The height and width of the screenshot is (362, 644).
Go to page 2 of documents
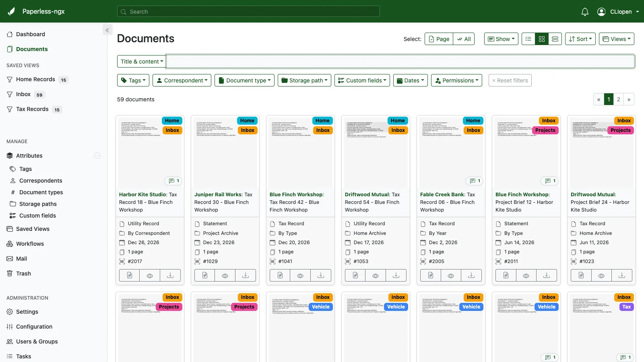click(x=619, y=99)
